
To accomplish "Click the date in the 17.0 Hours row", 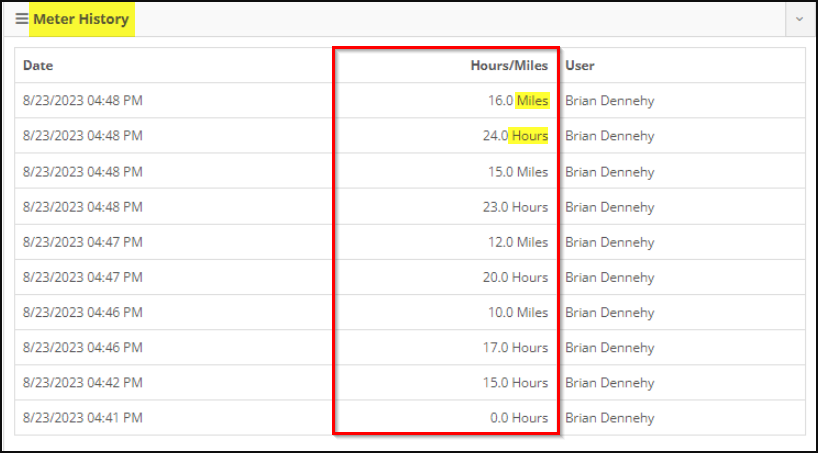I will 82,348.
